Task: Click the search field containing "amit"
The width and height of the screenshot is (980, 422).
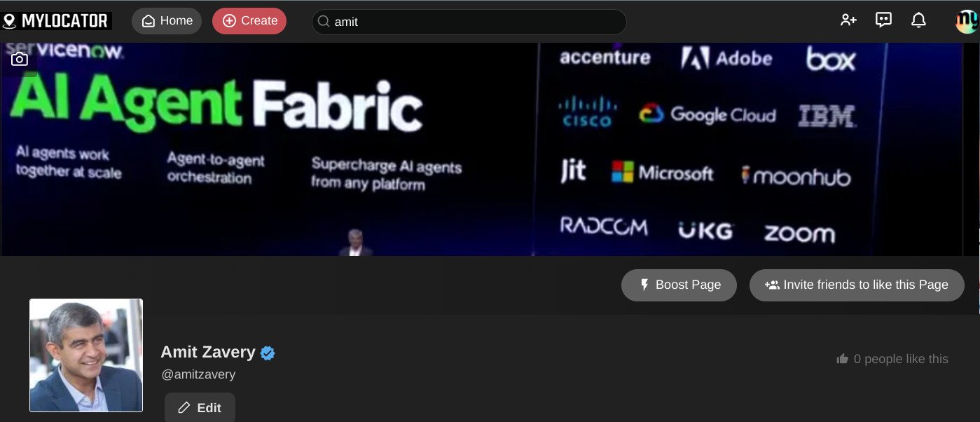Action: pyautogui.click(x=469, y=22)
